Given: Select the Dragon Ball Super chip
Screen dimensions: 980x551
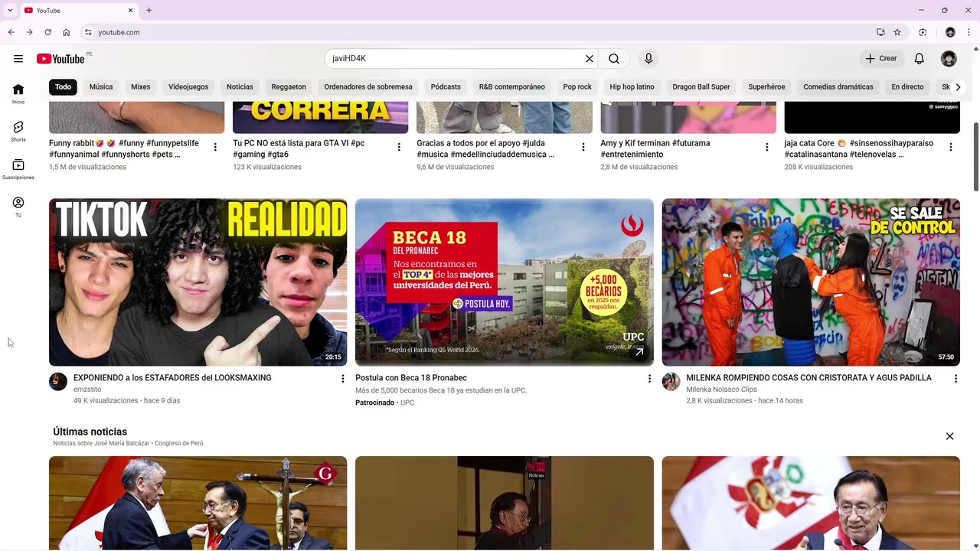Looking at the screenshot, I should point(701,87).
